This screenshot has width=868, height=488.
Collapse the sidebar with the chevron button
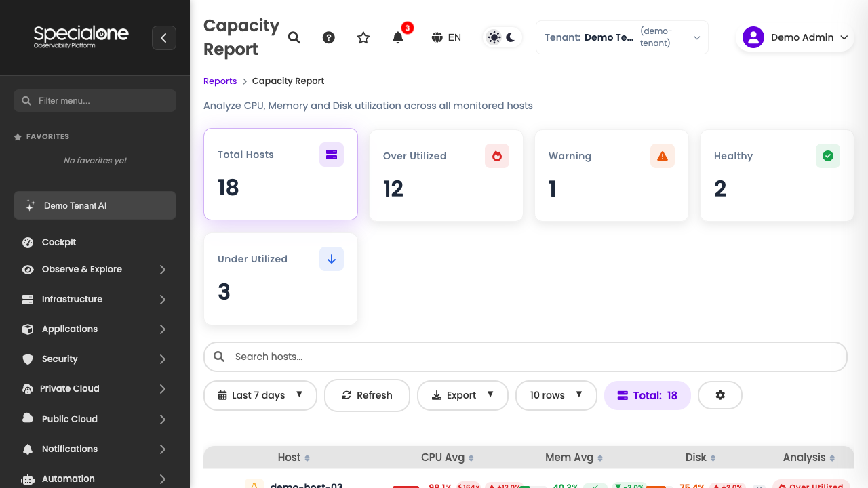pyautogui.click(x=164, y=38)
